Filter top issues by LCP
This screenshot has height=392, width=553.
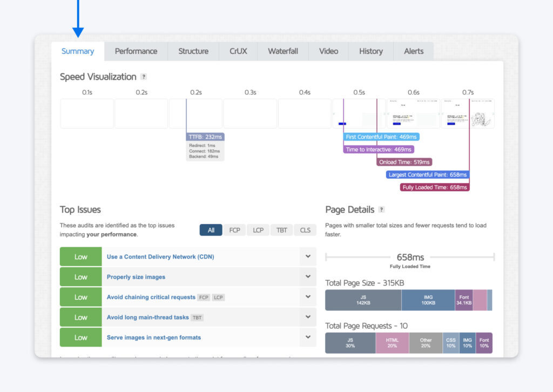click(258, 230)
